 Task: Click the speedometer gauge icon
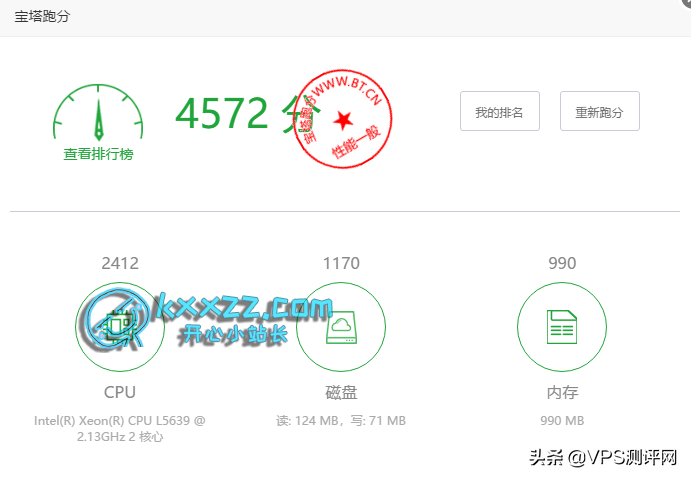coord(98,113)
